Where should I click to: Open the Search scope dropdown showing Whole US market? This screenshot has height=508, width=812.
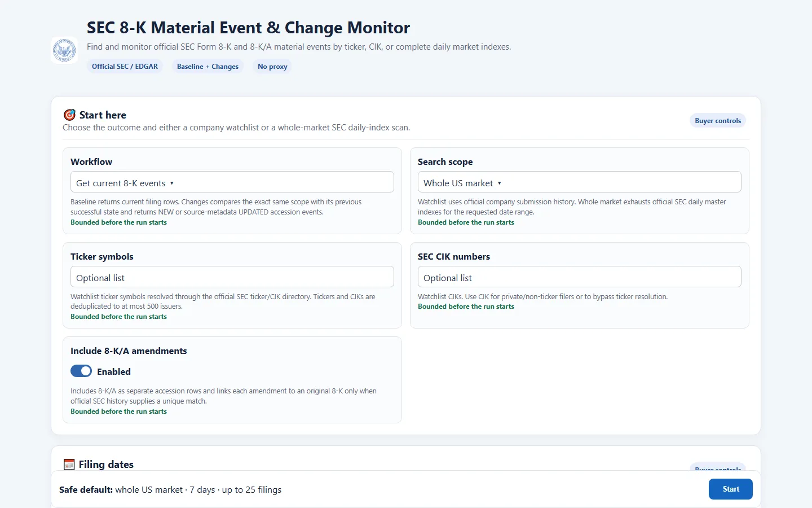[x=580, y=182]
